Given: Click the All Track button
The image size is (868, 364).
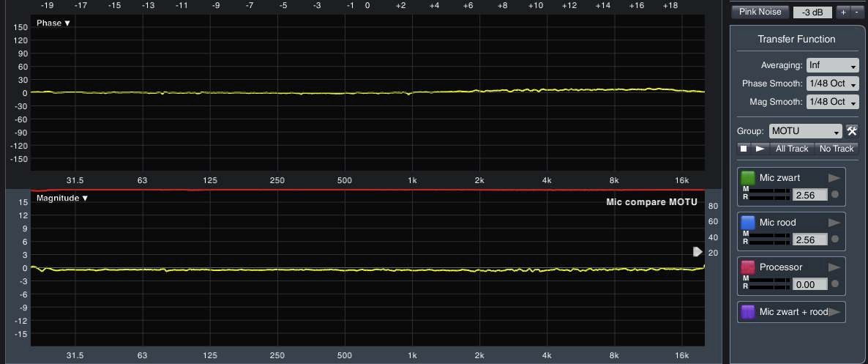Looking at the screenshot, I should pos(792,149).
